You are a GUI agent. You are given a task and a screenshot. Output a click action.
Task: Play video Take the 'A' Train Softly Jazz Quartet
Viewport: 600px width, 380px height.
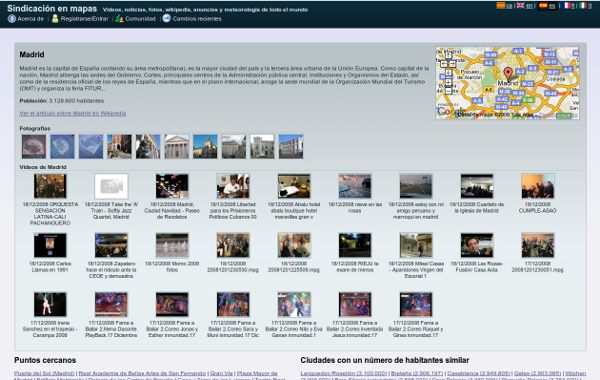click(111, 186)
